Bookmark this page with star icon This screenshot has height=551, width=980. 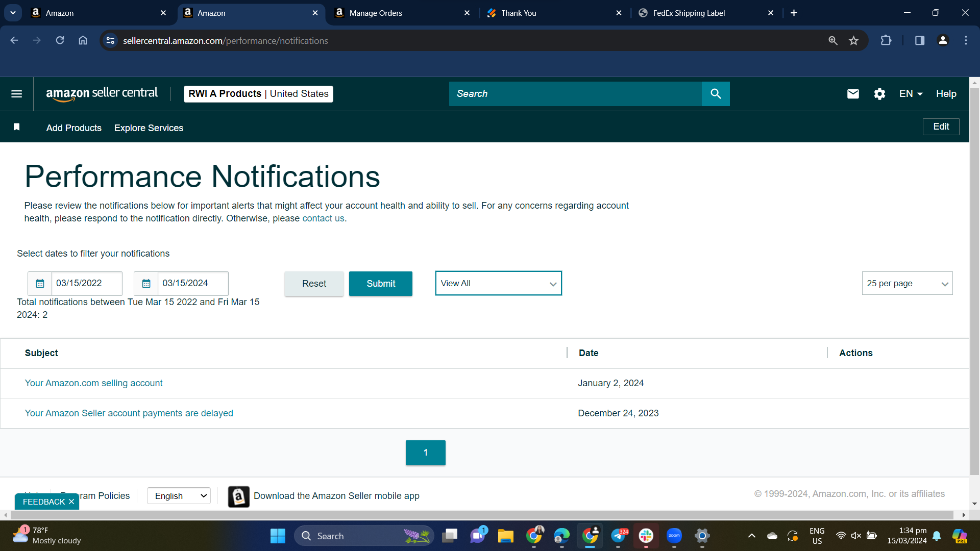[x=853, y=40]
